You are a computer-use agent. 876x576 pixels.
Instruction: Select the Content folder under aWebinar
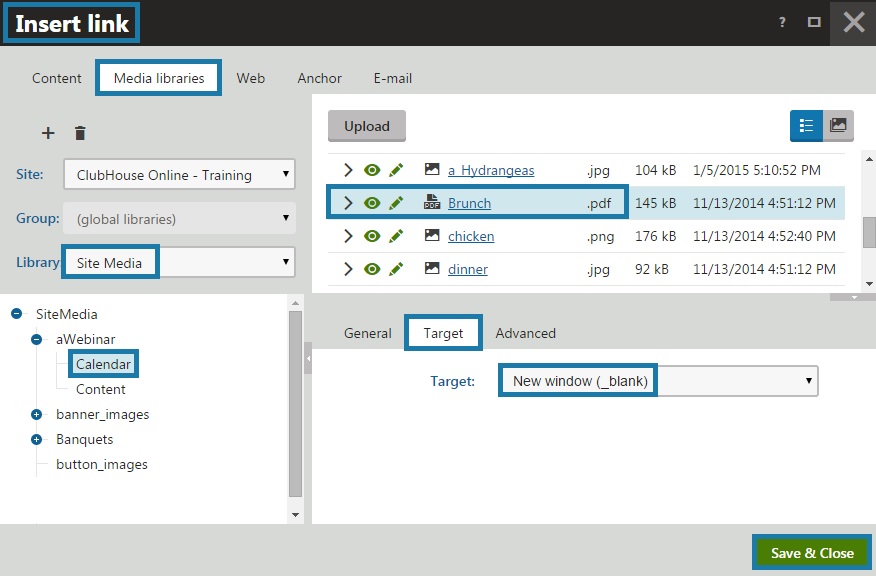coord(101,389)
